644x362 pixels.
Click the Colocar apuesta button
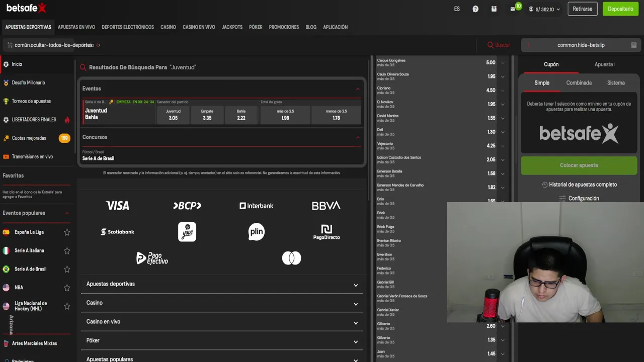[579, 165]
